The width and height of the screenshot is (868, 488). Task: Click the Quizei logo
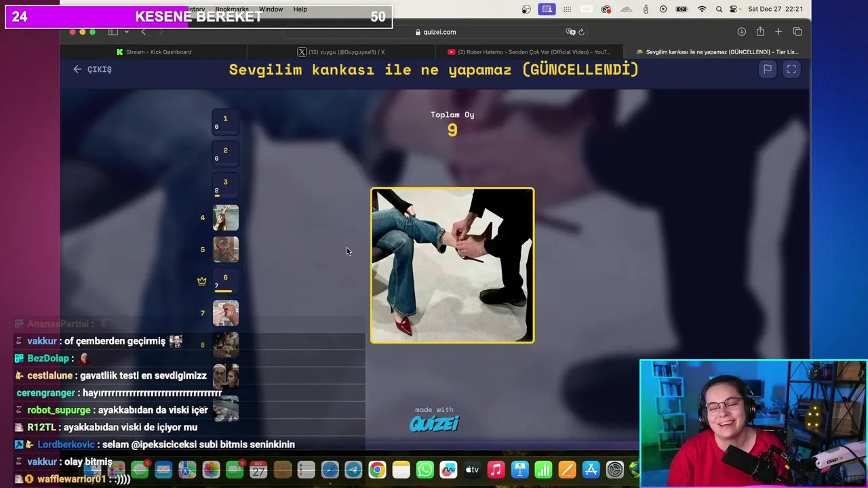[x=434, y=424]
